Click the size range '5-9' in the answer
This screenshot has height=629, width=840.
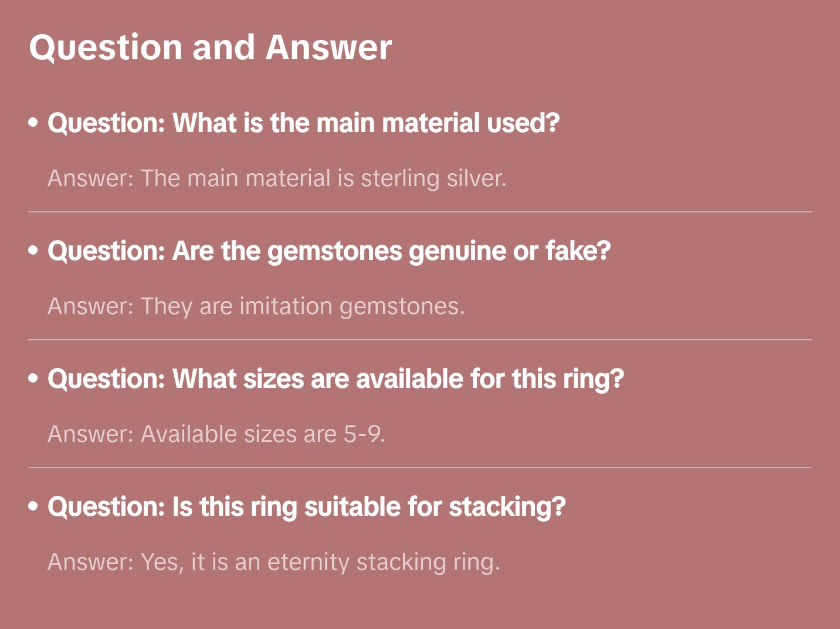[x=364, y=434]
